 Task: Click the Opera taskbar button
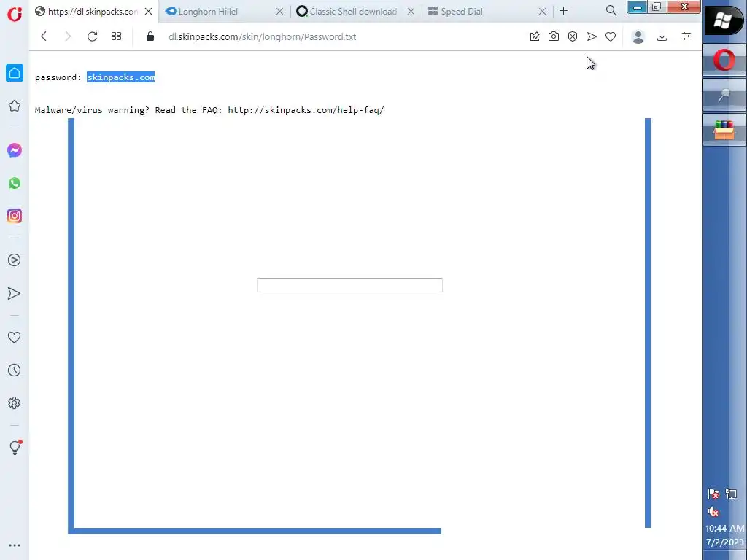(724, 61)
